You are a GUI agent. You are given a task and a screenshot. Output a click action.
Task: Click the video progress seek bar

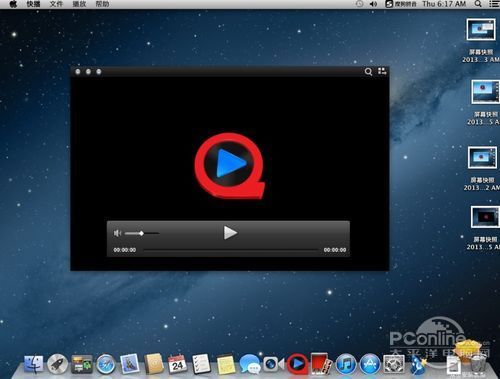(x=230, y=250)
